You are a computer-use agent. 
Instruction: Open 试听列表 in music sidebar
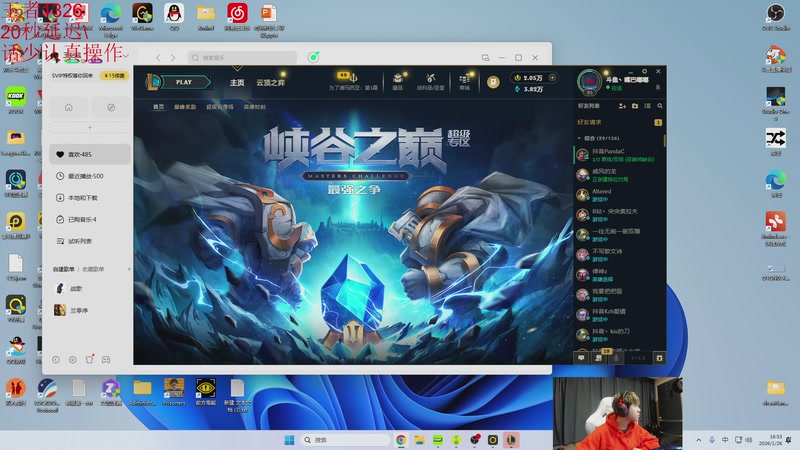click(90, 241)
